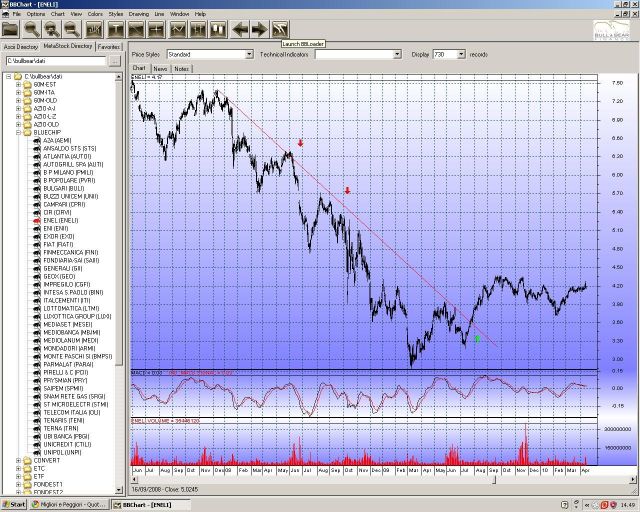This screenshot has height=512, width=640.
Task: Click the bull icon beside FIAT (FIATI)
Action: (37, 245)
